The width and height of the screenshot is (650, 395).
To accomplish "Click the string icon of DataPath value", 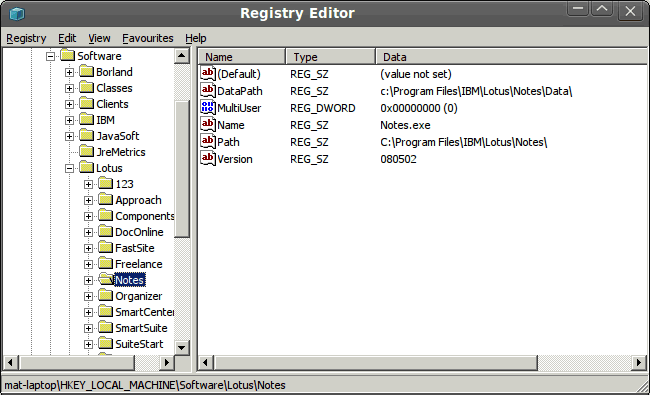I will pyautogui.click(x=208, y=91).
